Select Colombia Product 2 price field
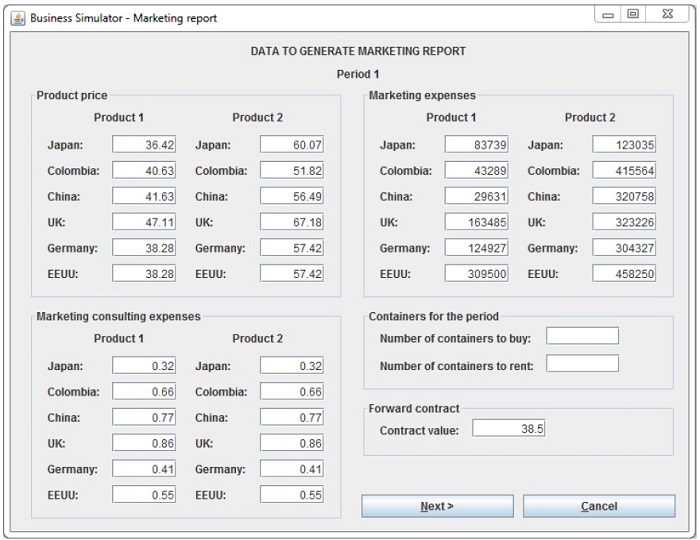700x540 pixels. (291, 171)
